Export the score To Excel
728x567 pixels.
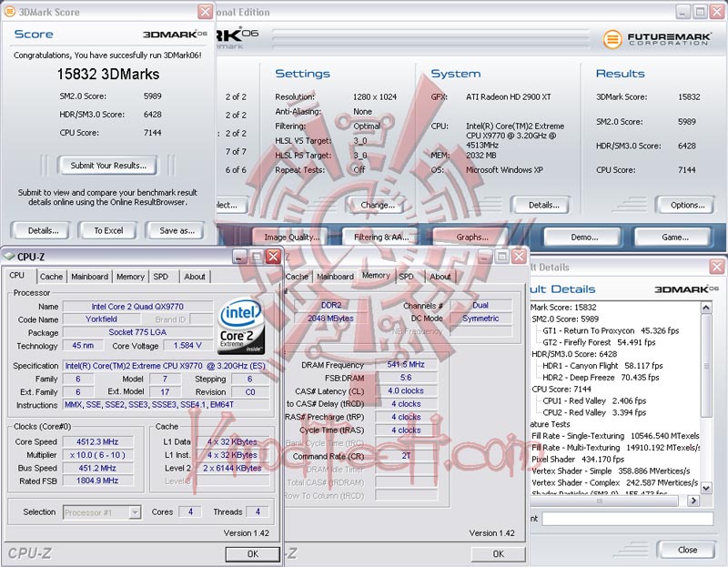pos(108,230)
